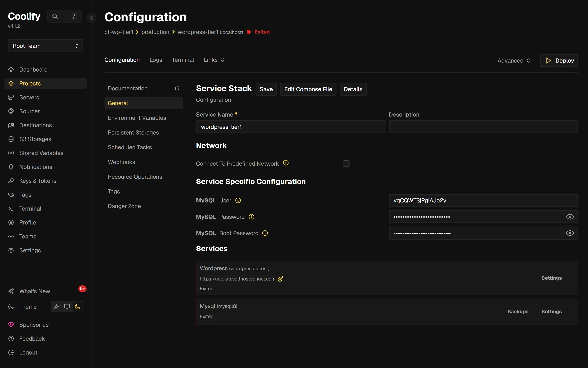Screen dimensions: 588x368
Task: Click the search magnifier icon
Action: (55, 16)
